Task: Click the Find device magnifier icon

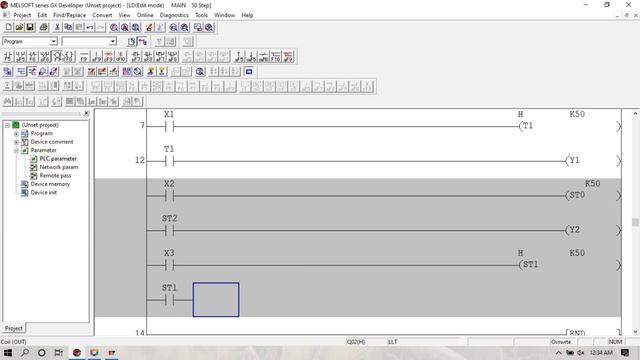Action: click(114, 27)
